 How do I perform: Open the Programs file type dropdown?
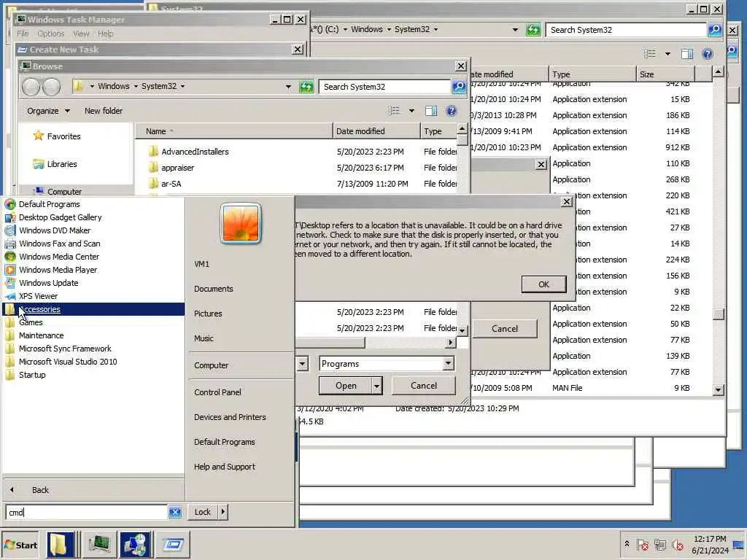coord(448,364)
